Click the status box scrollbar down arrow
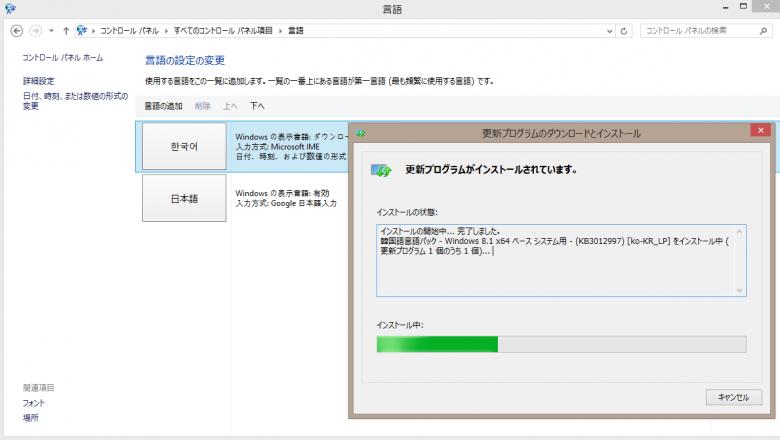Screen dimensions: 780x440 [x=740, y=290]
